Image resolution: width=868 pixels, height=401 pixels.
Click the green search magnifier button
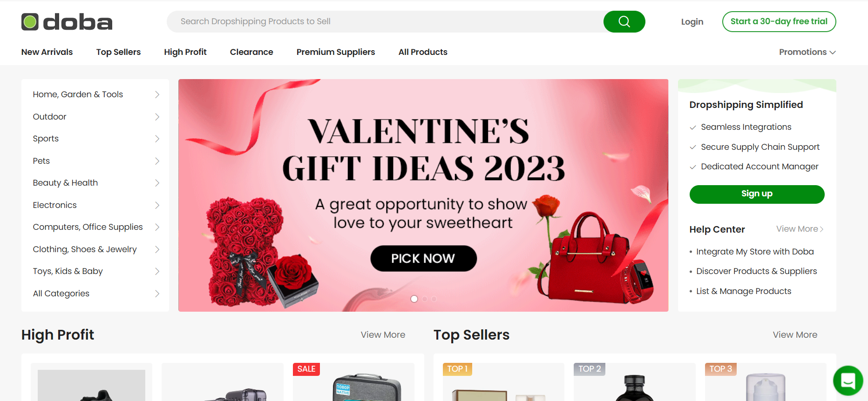point(624,21)
